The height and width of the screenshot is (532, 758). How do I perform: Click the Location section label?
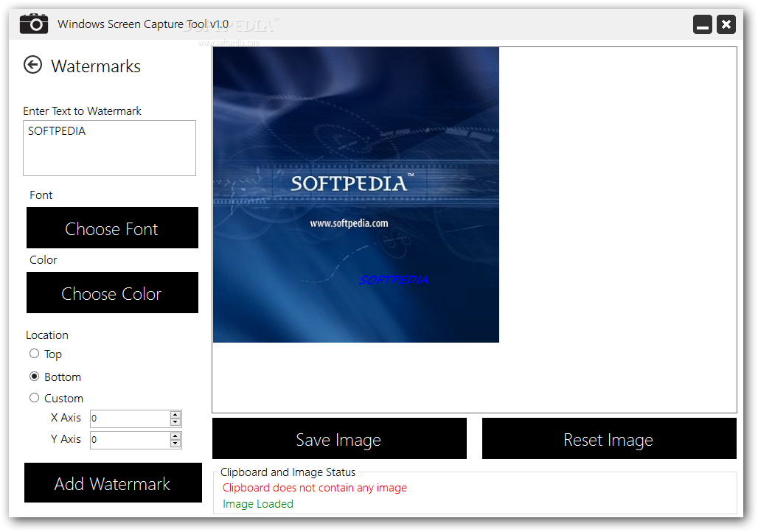tap(47, 335)
